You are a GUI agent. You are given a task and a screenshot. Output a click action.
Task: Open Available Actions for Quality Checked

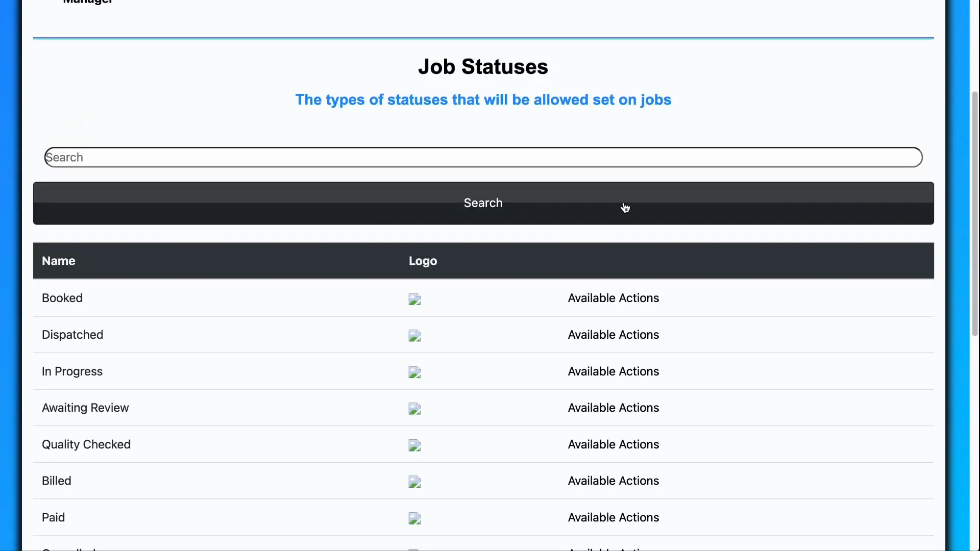[x=613, y=444]
